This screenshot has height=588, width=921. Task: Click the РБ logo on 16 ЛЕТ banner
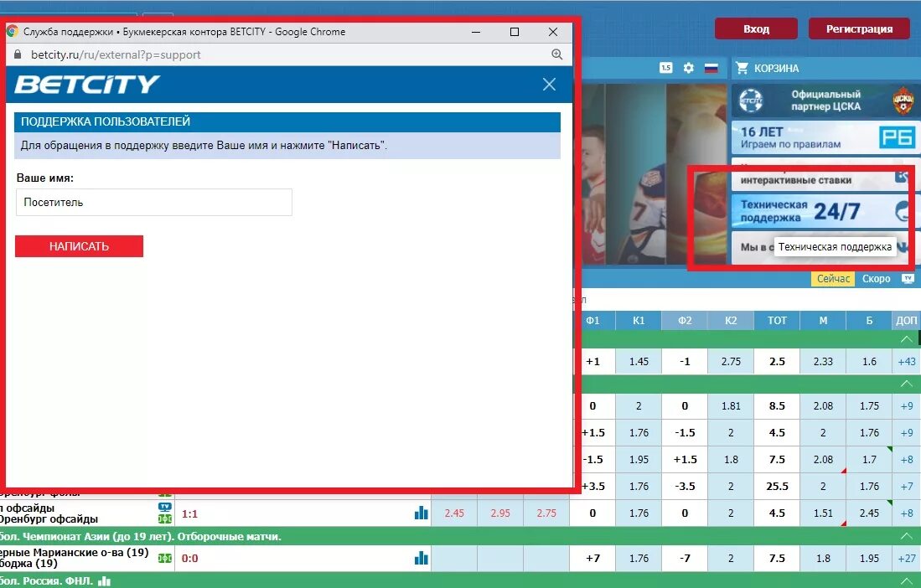[897, 137]
